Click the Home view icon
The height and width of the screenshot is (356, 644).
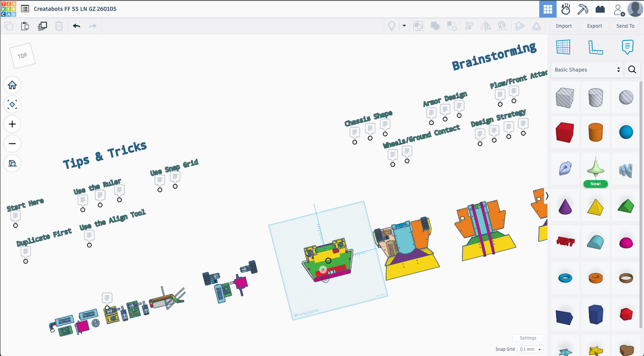pos(12,85)
